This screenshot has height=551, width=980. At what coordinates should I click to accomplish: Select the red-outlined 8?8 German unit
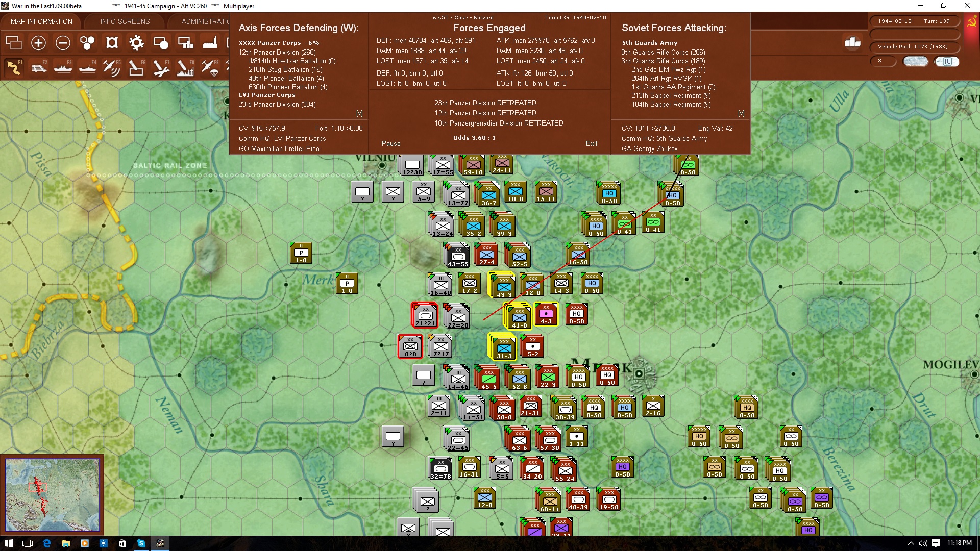pos(410,346)
